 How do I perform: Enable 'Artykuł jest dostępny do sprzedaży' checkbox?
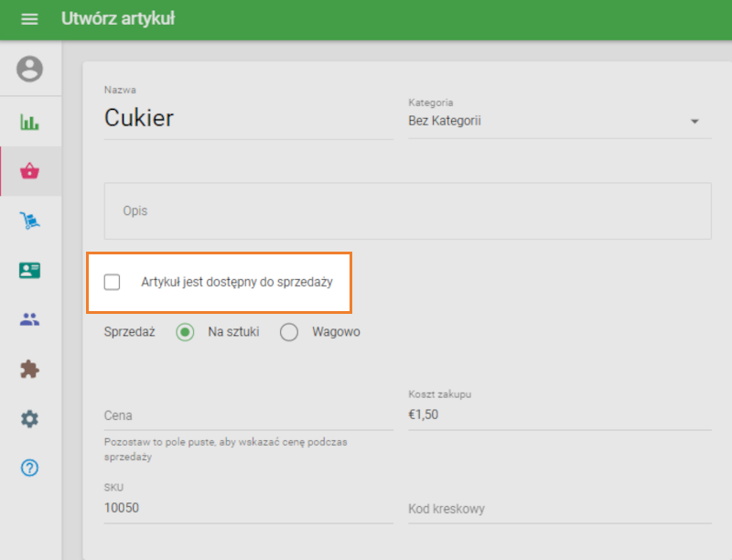(113, 282)
